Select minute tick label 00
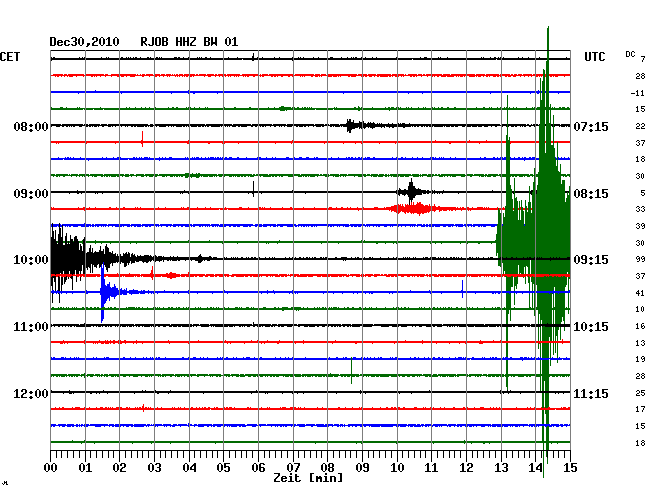The height and width of the screenshot is (494, 650). (51, 468)
